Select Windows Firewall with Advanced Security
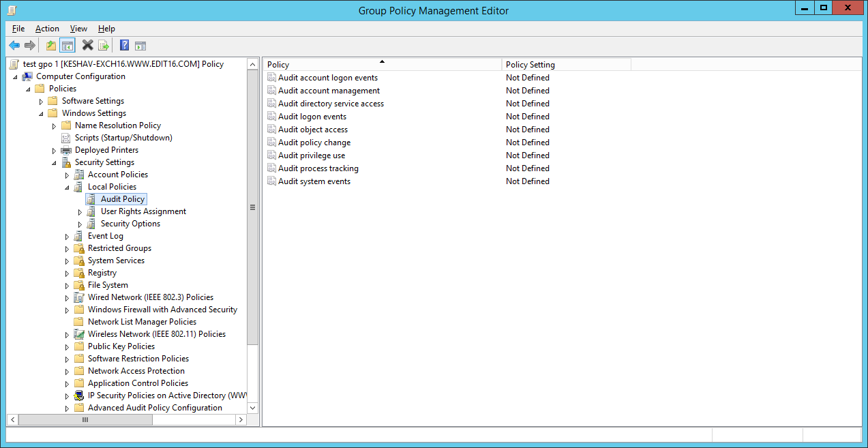The image size is (868, 448). (162, 310)
